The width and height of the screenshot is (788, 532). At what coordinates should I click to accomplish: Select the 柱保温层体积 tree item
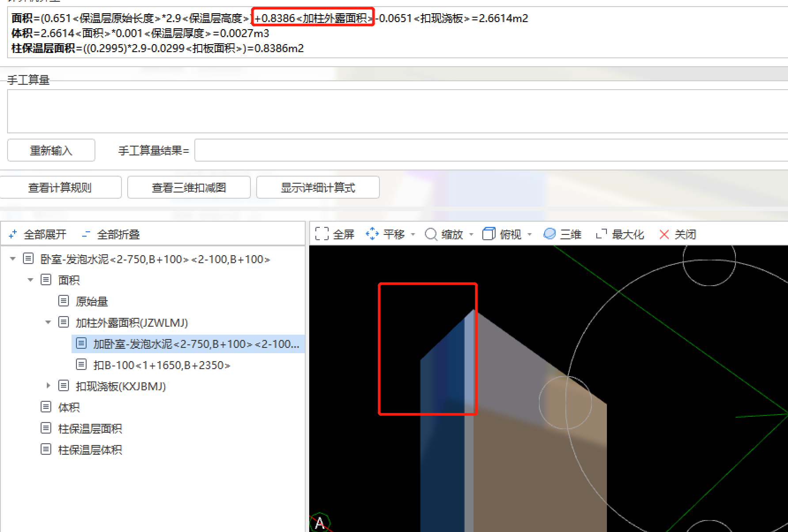90,450
